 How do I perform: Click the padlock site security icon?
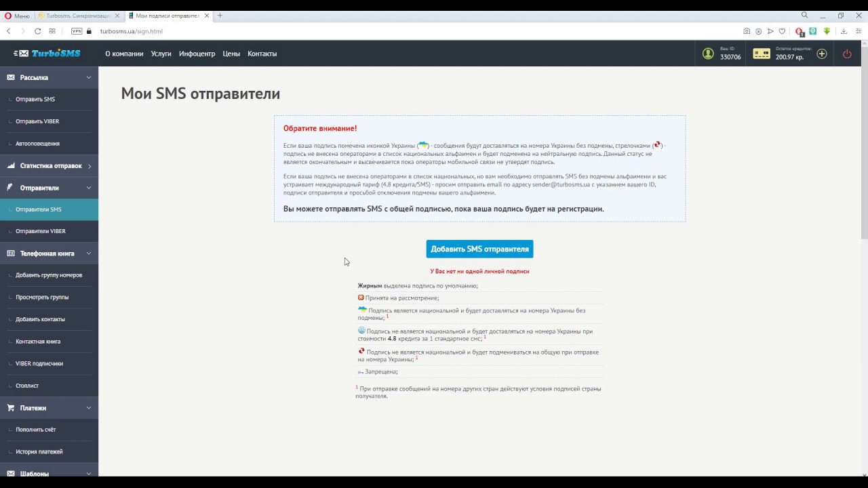[89, 31]
